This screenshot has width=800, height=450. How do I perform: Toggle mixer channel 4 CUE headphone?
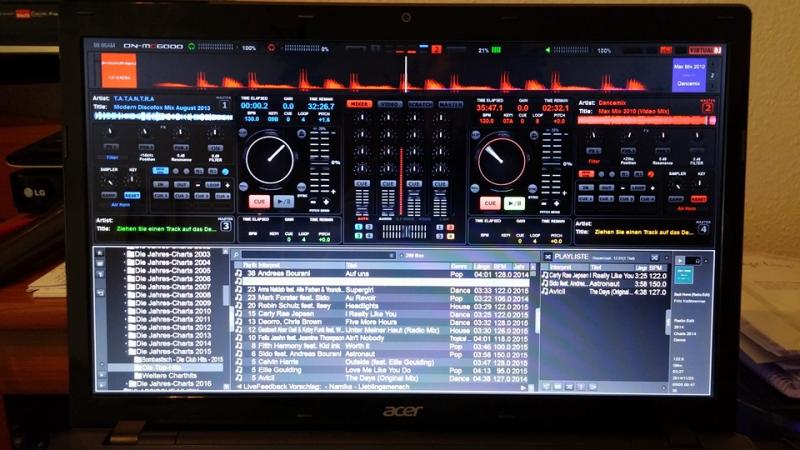coord(440,184)
